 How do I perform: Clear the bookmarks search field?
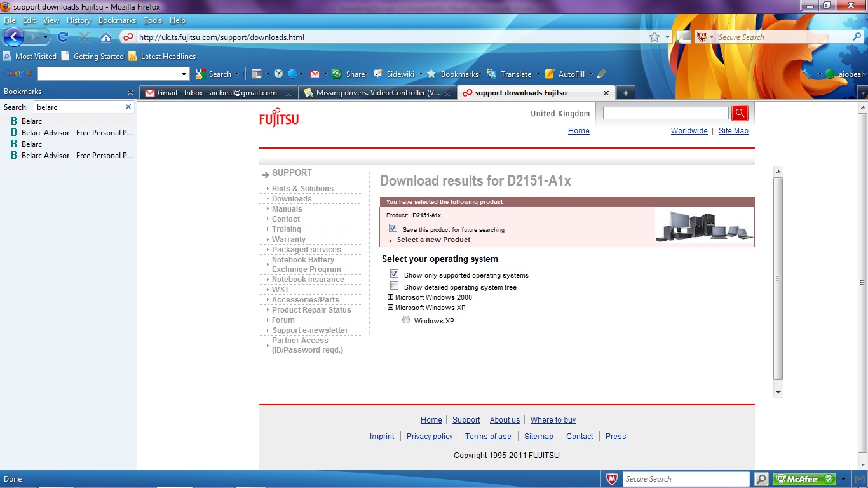click(128, 107)
